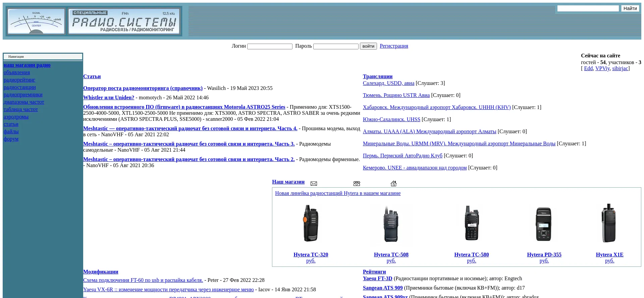Click the search text field at top right

(x=588, y=8)
